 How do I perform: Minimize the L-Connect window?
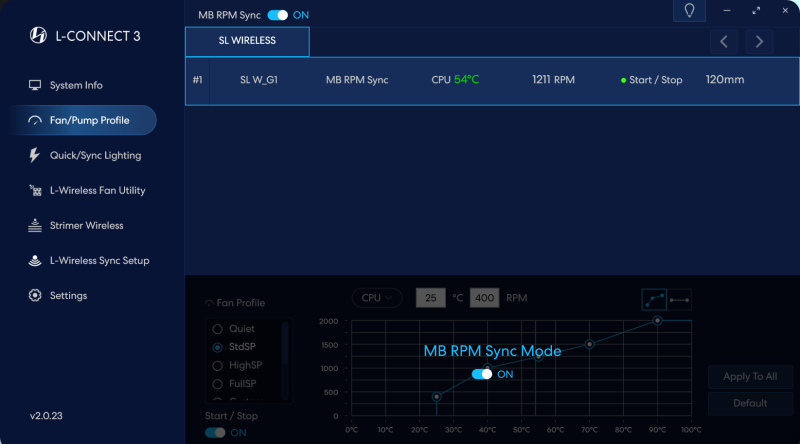pyautogui.click(x=727, y=10)
